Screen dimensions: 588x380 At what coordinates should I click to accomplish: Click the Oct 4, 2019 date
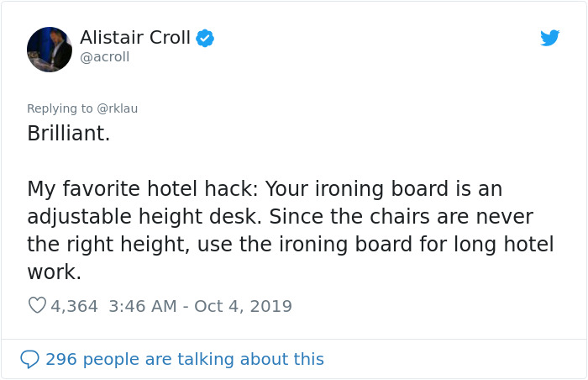pyautogui.click(x=243, y=306)
